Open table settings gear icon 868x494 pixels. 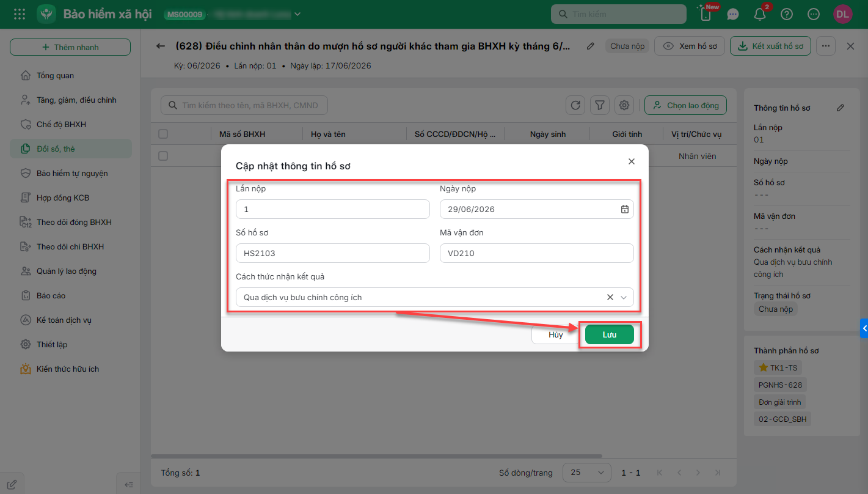click(624, 105)
